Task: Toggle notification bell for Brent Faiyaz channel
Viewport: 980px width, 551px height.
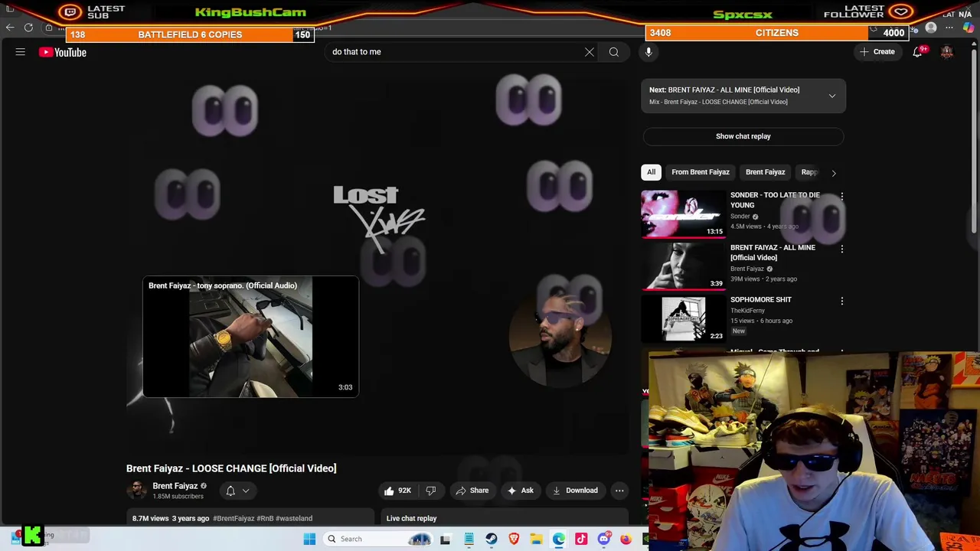Action: point(230,491)
